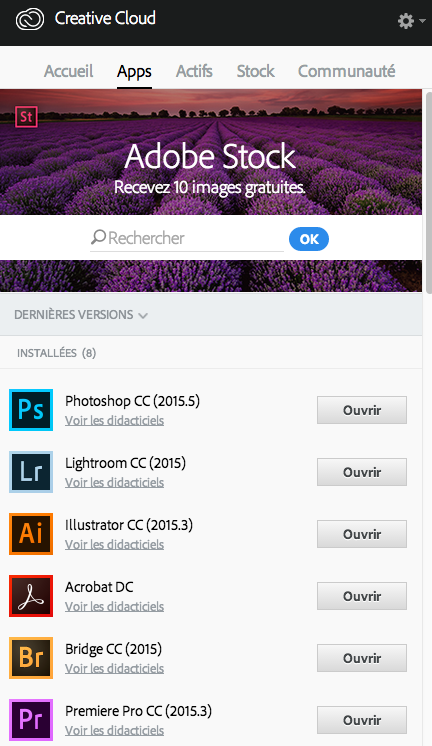This screenshot has width=432, height=746.
Task: Open the Stock tab
Action: pos(255,71)
